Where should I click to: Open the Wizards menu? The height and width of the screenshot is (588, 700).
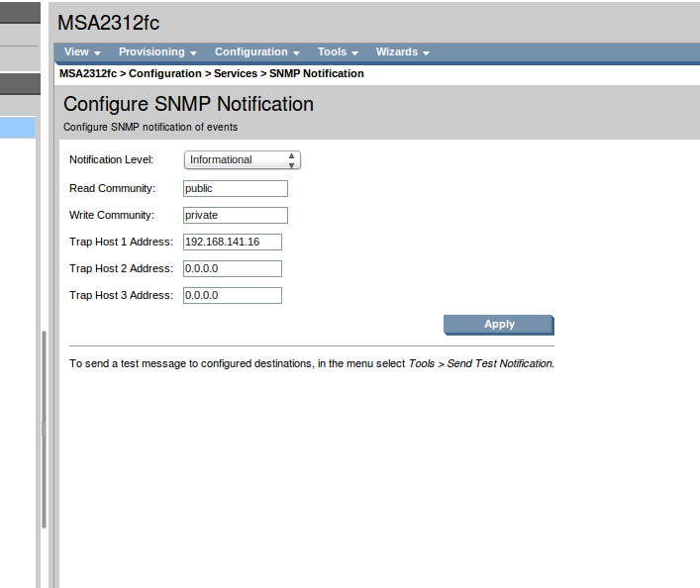tap(403, 52)
